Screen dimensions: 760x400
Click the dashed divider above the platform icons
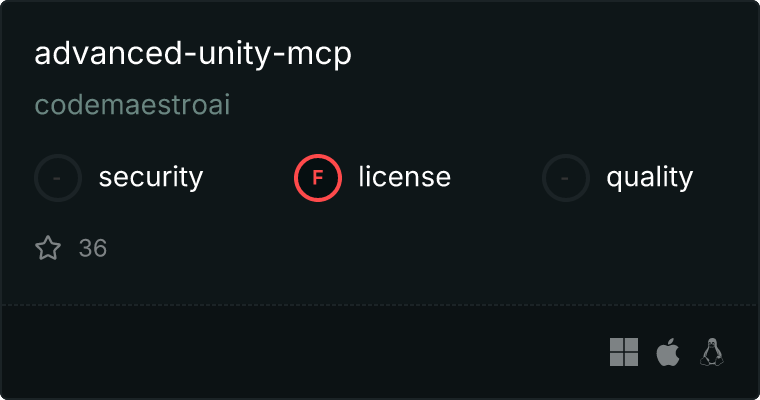tap(380, 305)
